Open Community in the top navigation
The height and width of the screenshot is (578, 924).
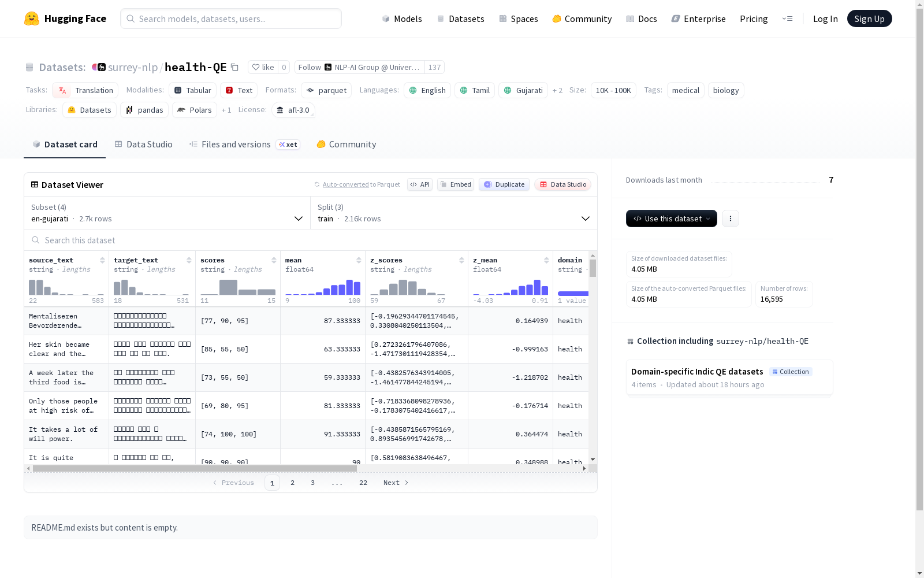pyautogui.click(x=582, y=18)
